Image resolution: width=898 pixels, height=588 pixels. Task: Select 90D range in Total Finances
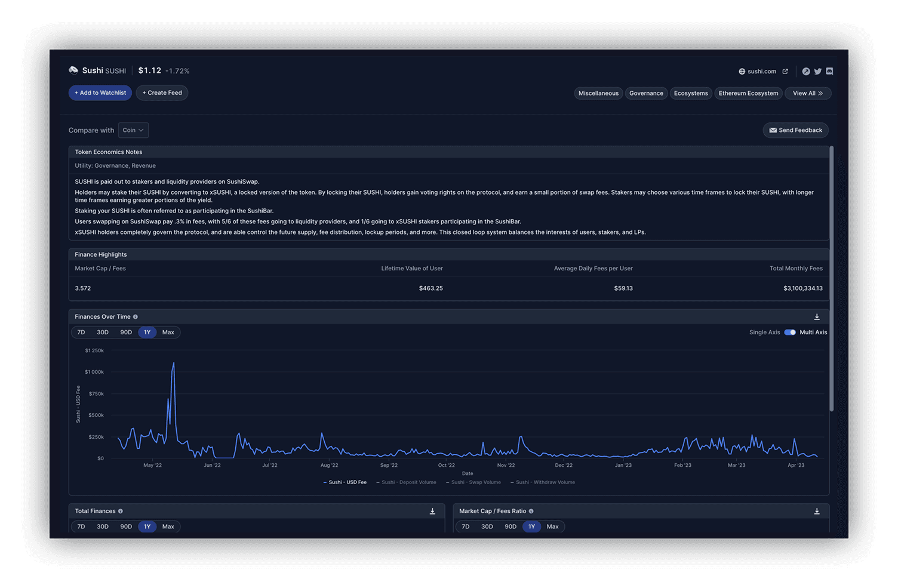point(126,527)
